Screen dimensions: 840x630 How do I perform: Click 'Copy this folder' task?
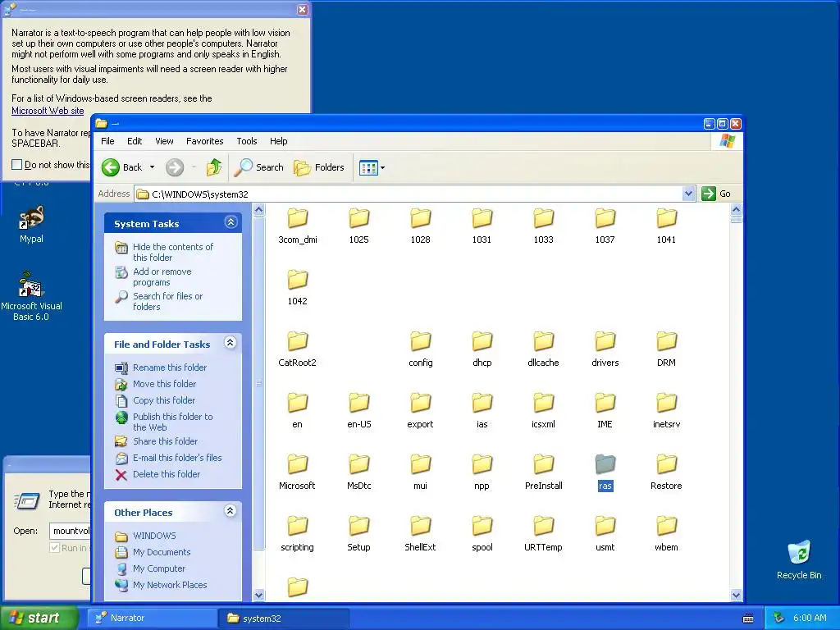coord(164,400)
